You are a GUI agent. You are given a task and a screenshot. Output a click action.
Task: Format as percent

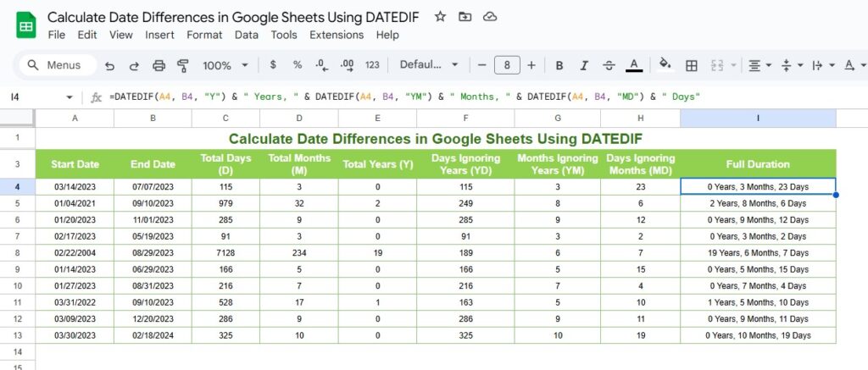point(298,64)
